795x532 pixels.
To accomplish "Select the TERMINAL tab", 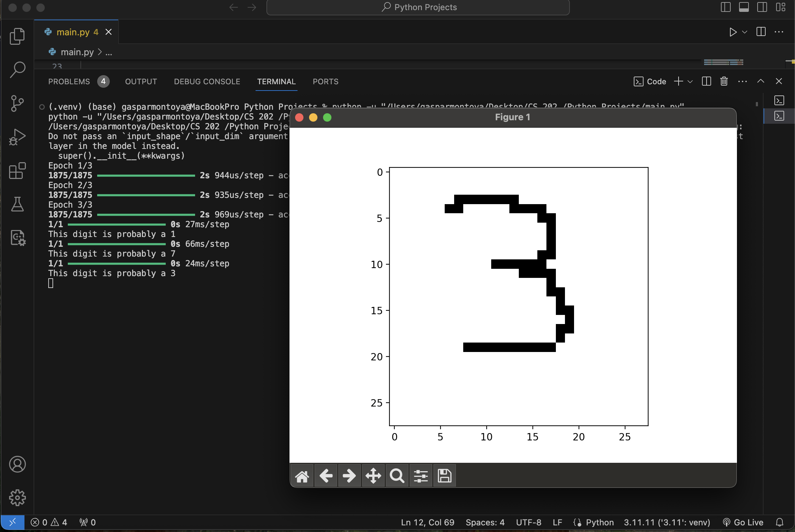I will pyautogui.click(x=277, y=81).
